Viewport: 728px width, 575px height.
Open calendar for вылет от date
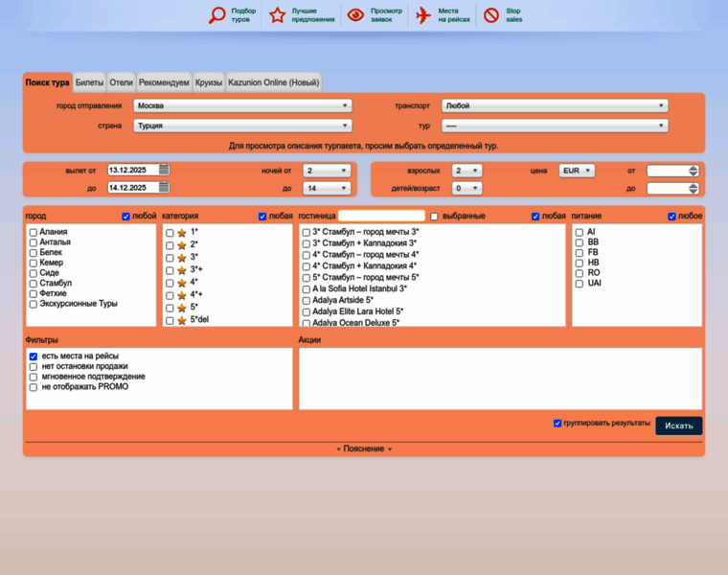coord(165,170)
